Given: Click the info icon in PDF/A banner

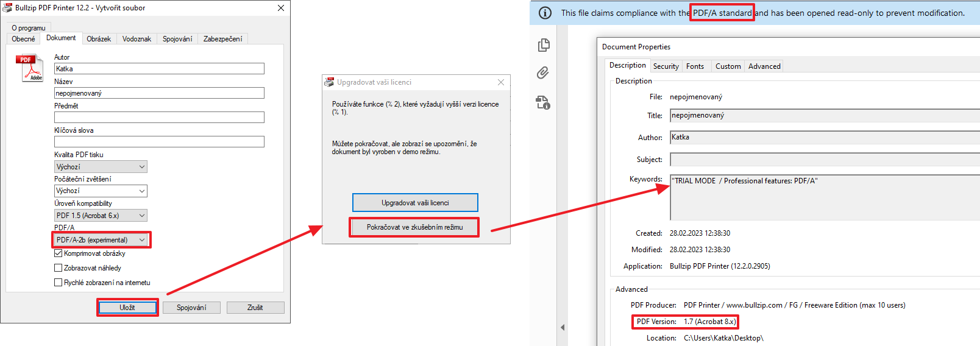Looking at the screenshot, I should (545, 13).
